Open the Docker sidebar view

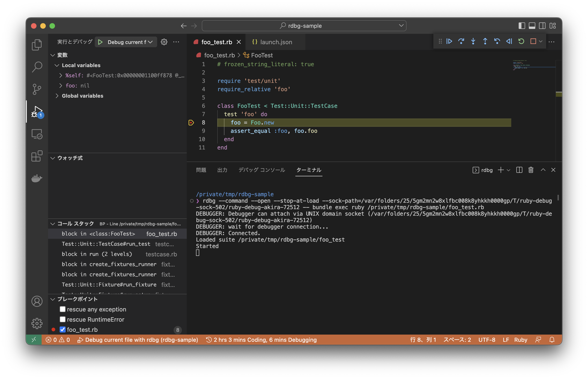[x=37, y=178]
